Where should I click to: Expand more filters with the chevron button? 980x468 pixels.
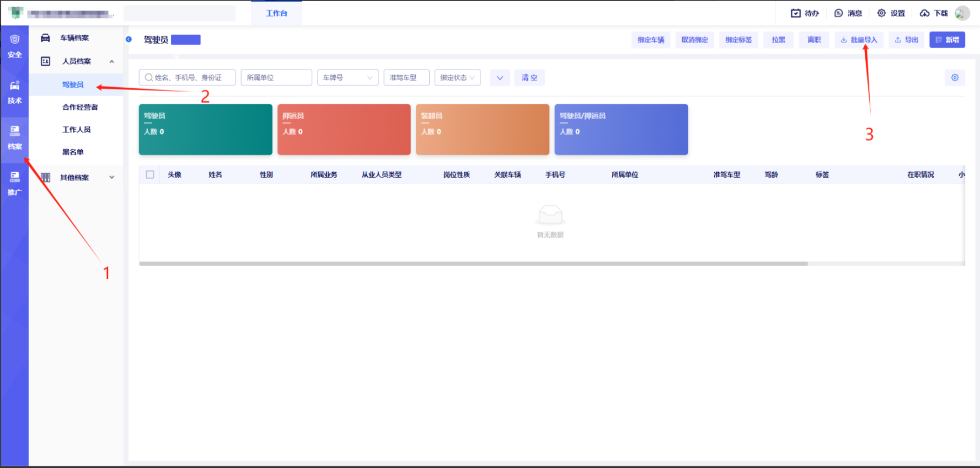[500, 78]
